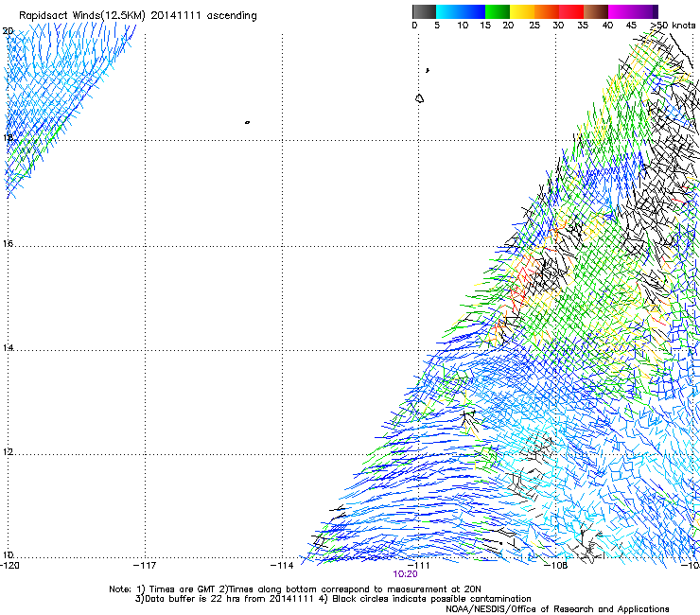Viewport: 700px width, 615px height.
Task: Click the '40' legend tick label
Action: [607, 26]
